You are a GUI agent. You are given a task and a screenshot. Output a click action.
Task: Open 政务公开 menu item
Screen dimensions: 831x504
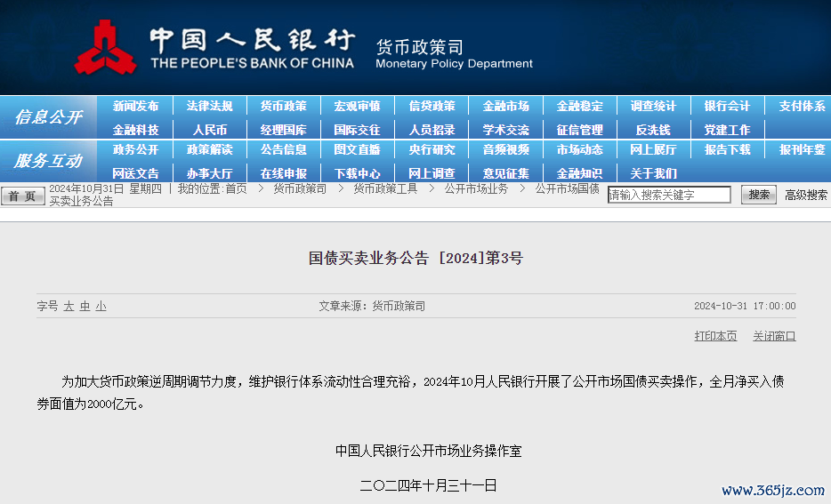(135, 150)
